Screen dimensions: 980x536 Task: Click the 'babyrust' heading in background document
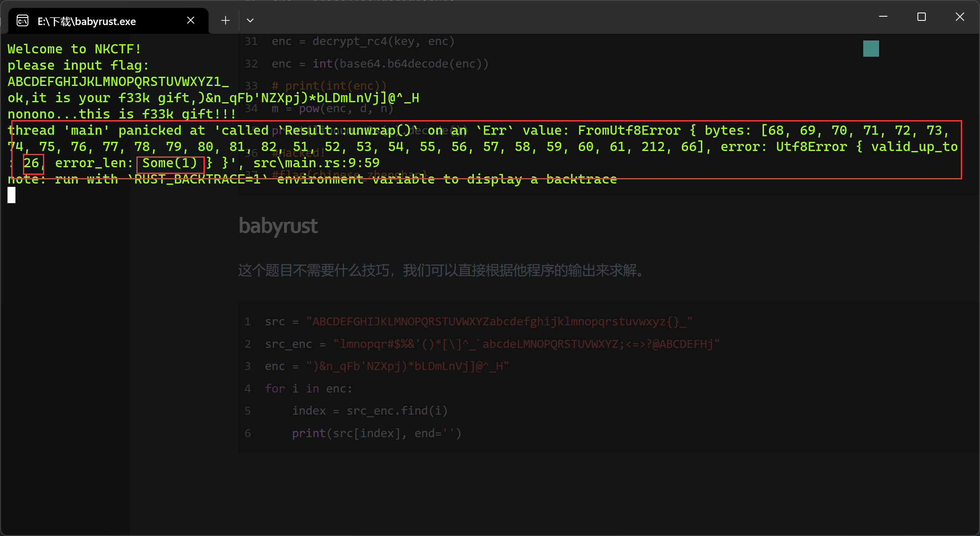pos(278,226)
